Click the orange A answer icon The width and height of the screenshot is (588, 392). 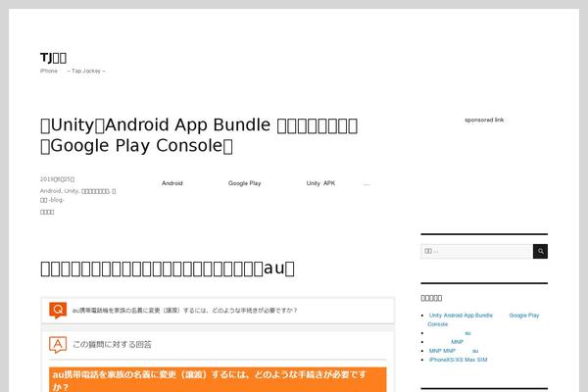pos(58,344)
